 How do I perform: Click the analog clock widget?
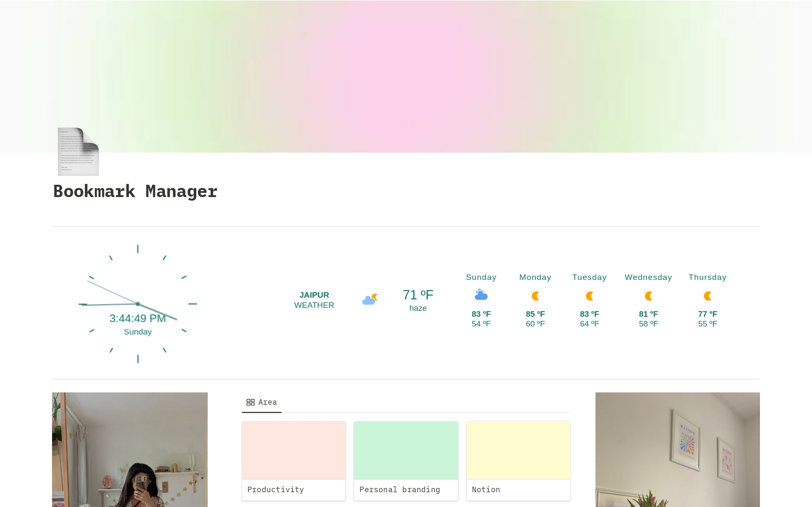click(138, 304)
